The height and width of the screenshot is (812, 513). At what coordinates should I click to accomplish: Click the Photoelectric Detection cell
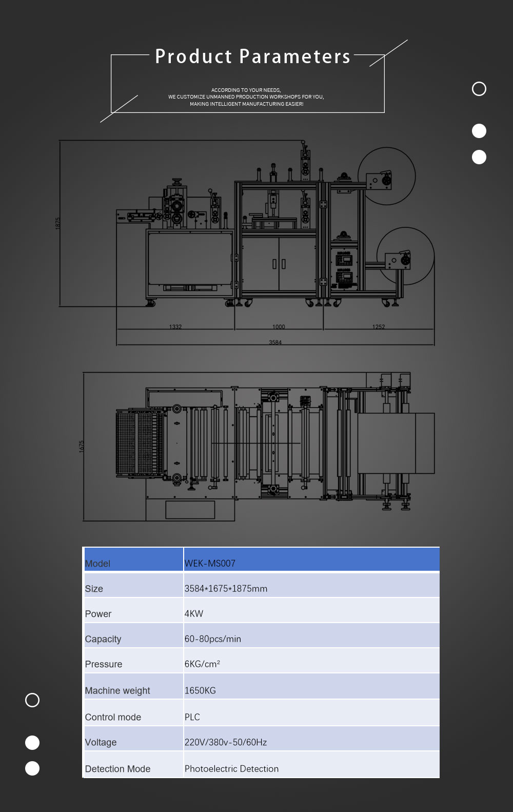coord(231,769)
